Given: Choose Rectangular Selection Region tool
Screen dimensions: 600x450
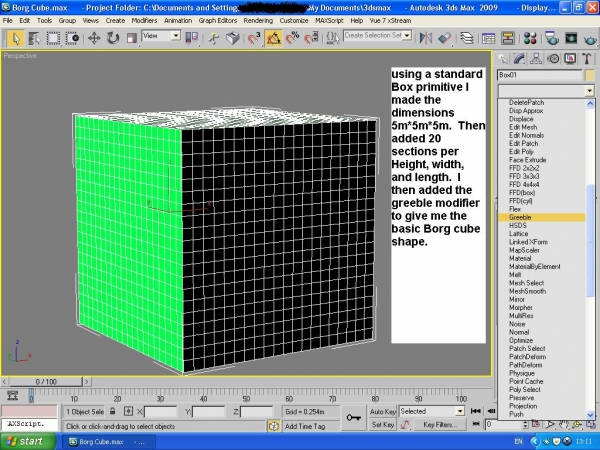Looking at the screenshot, I should pyautogui.click(x=53, y=38).
